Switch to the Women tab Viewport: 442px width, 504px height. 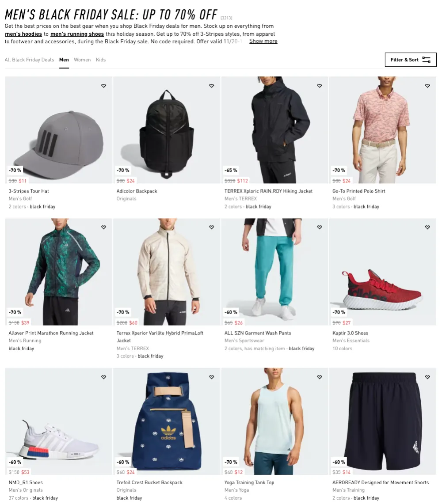click(x=82, y=60)
